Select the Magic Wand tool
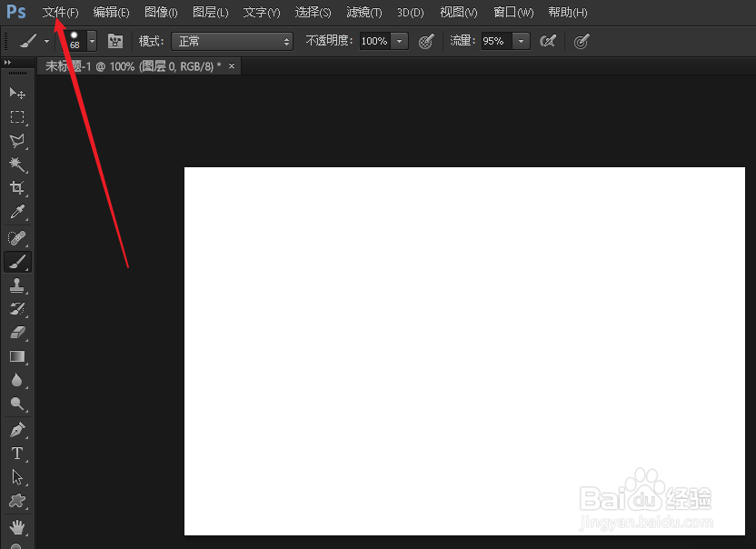This screenshot has width=756, height=549. 17,165
